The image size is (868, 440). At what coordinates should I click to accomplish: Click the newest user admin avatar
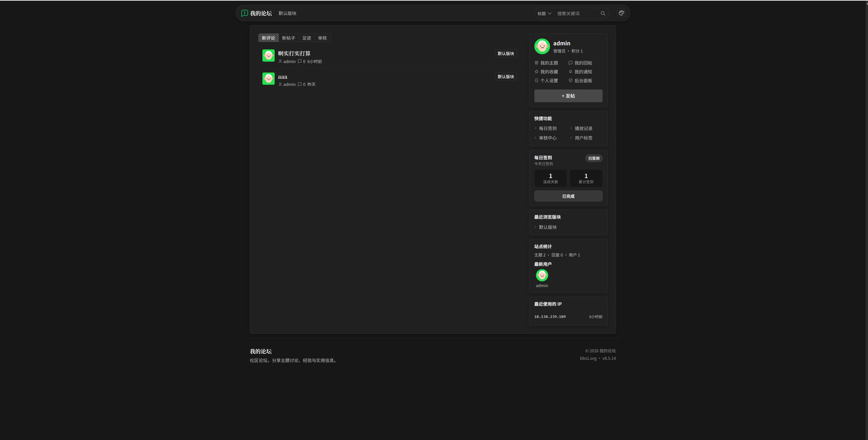point(542,275)
